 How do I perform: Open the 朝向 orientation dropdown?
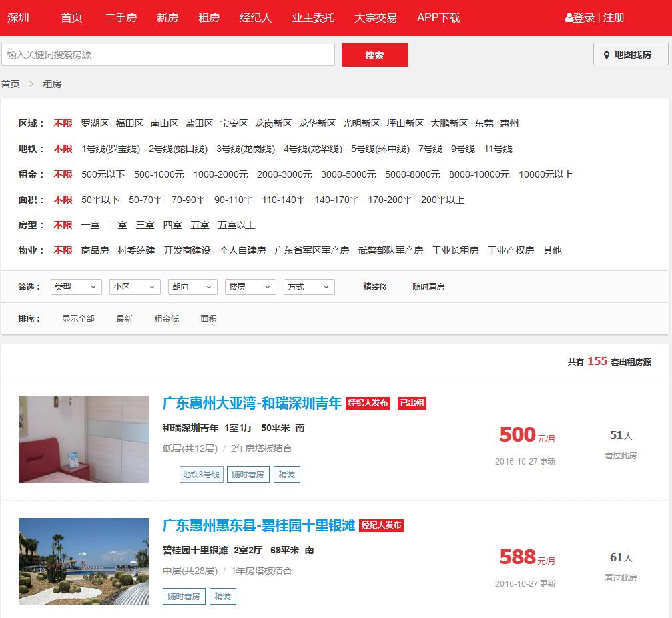192,287
